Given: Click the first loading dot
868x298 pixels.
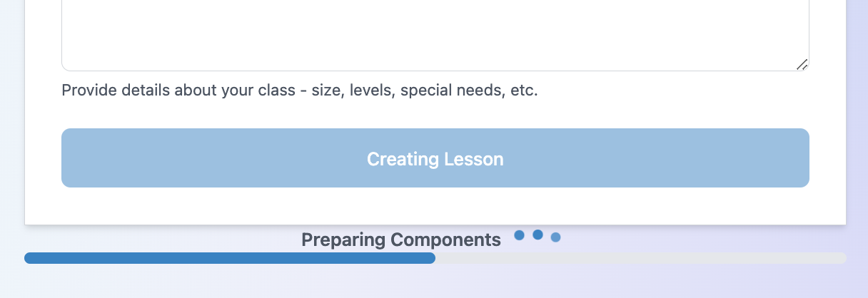Looking at the screenshot, I should (520, 235).
